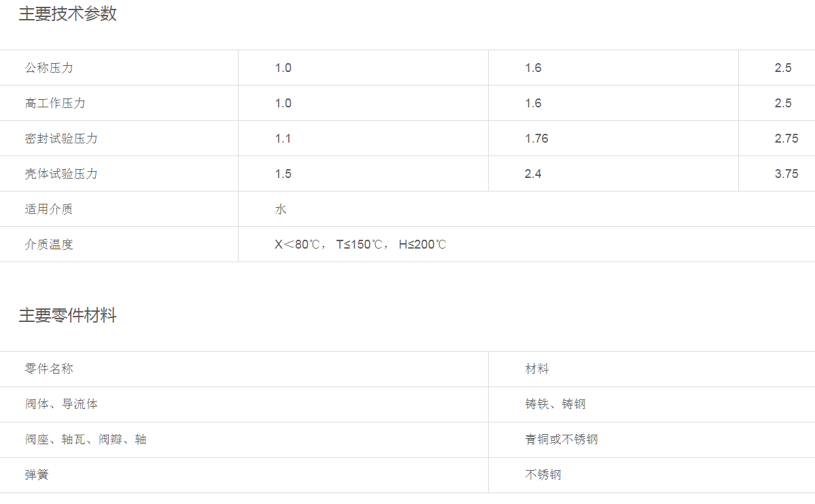Click the 2.75 value cell

[x=786, y=139]
